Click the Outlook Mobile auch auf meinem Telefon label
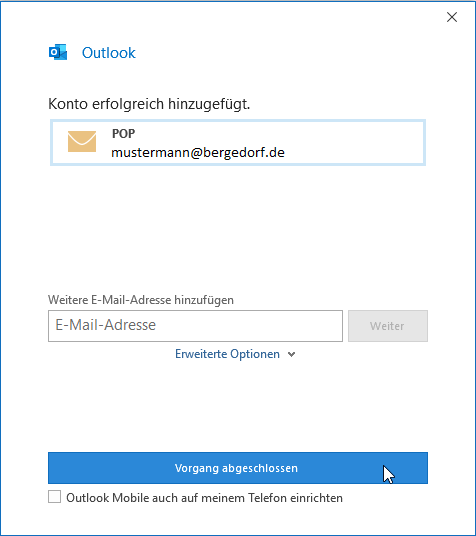 point(204,498)
